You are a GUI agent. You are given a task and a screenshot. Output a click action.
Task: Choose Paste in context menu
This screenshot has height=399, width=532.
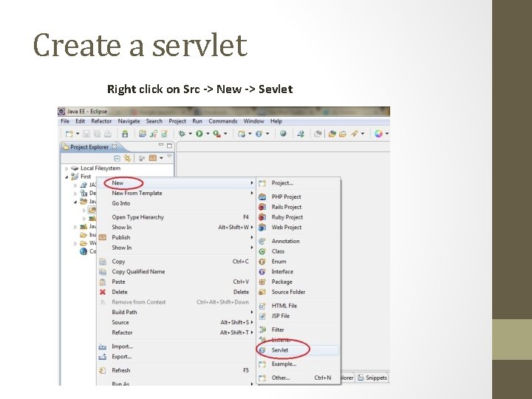[x=176, y=282]
